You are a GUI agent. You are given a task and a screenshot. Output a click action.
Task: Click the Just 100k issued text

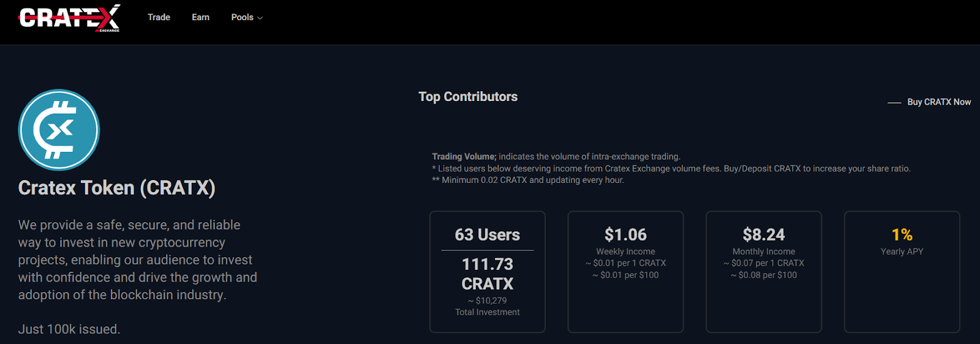tap(69, 329)
